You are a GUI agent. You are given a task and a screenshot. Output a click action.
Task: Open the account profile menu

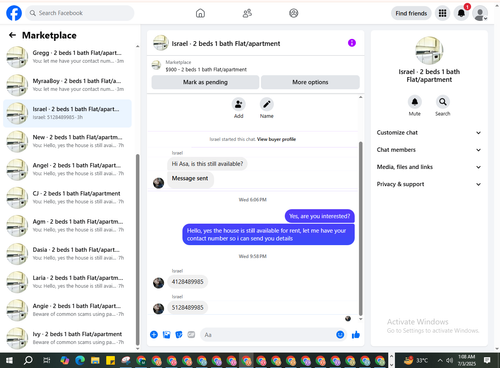pyautogui.click(x=480, y=14)
